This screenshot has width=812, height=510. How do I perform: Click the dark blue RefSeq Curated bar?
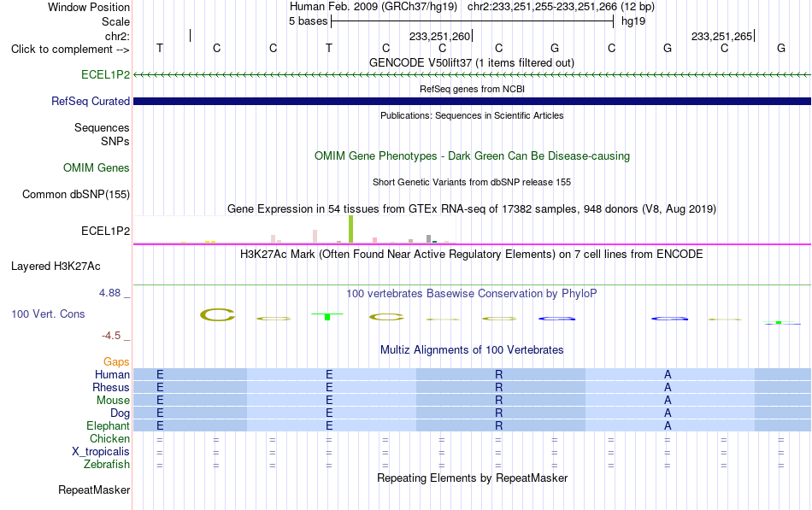click(x=472, y=101)
